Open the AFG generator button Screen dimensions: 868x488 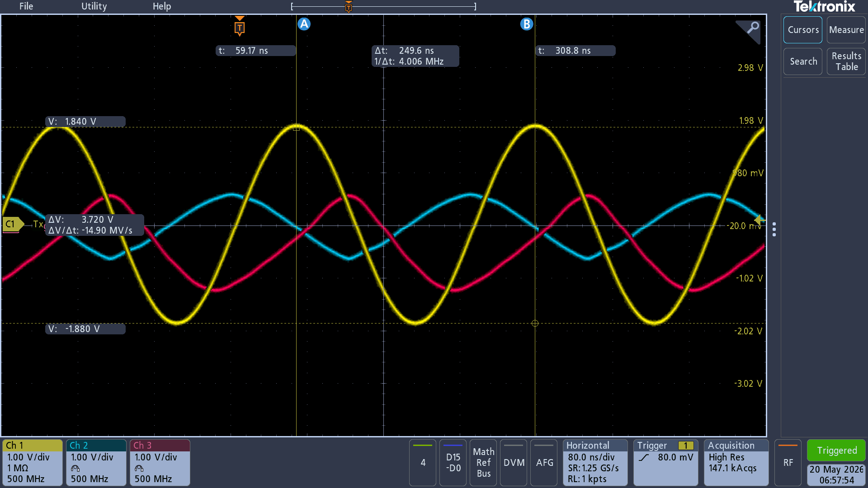[544, 463]
